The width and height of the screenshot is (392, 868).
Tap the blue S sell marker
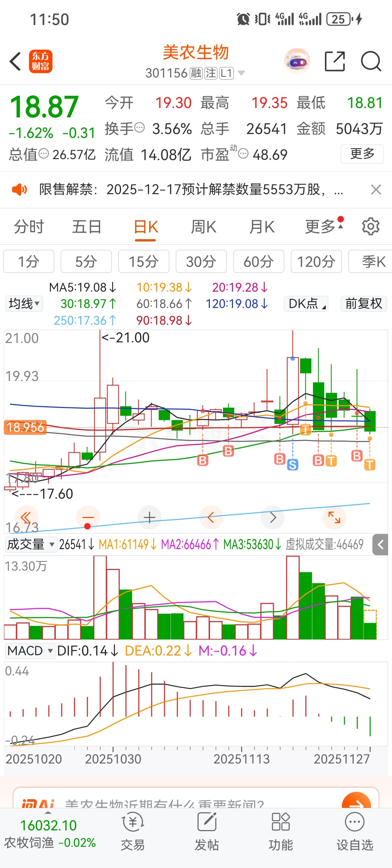click(x=293, y=465)
